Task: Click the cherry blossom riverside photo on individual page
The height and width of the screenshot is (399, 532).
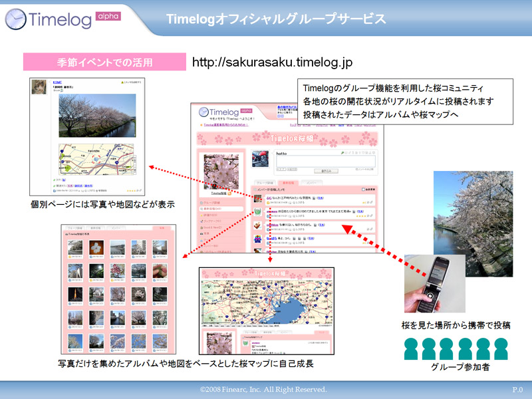Action: 97,116
